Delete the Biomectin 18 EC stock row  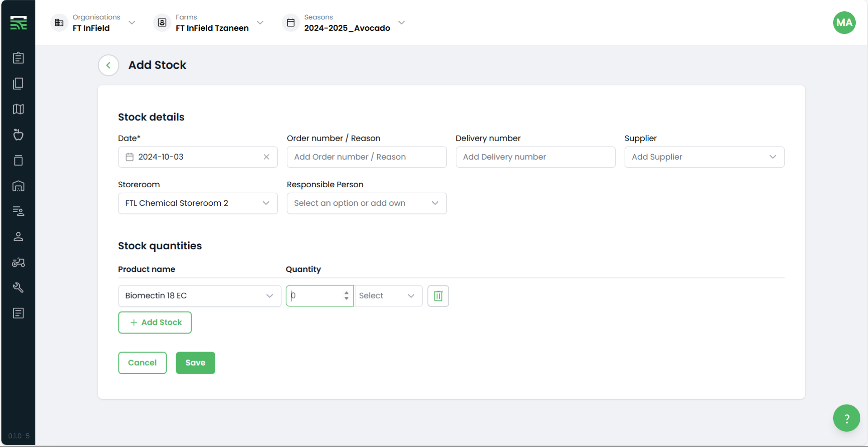click(438, 296)
